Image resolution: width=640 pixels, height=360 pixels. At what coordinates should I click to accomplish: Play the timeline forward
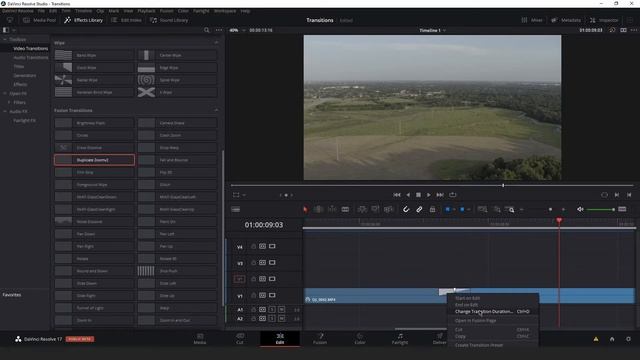pos(429,195)
